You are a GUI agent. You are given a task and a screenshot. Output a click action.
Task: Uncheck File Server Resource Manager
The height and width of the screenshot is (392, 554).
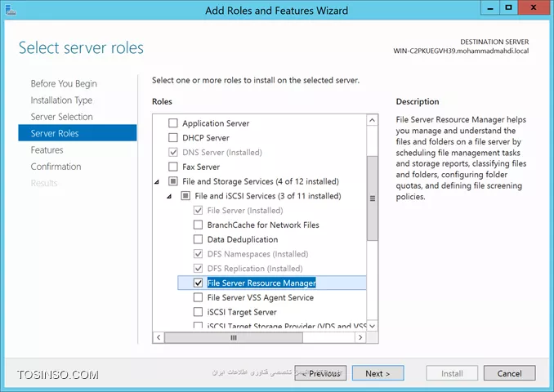pyautogui.click(x=199, y=283)
